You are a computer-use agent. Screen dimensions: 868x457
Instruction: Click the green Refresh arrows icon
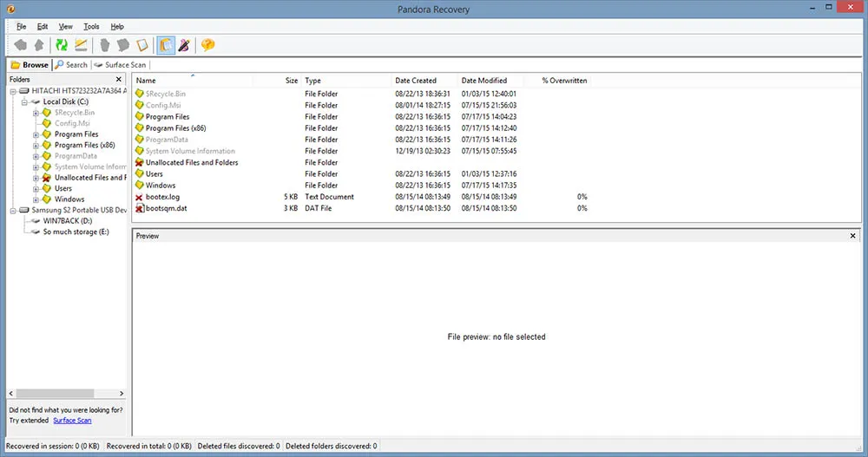[62, 45]
